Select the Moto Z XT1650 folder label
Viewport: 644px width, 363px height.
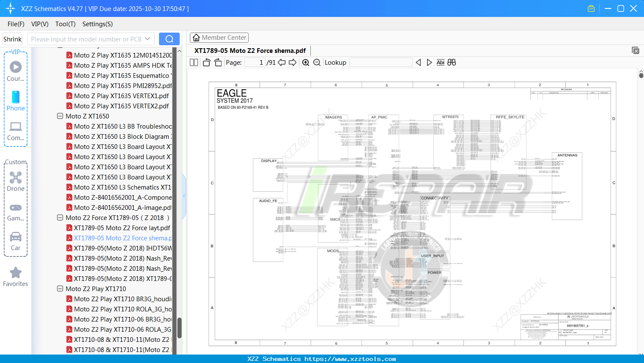coord(87,116)
